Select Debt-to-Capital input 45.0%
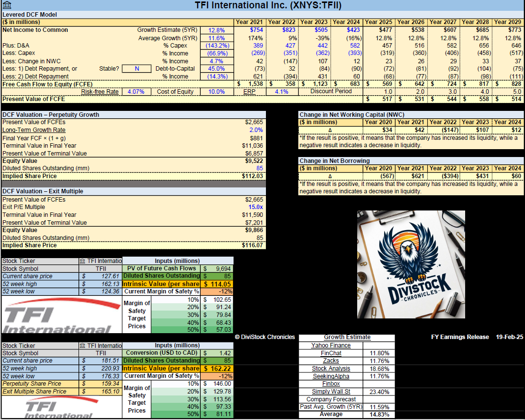Viewport: 525px width, 420px height. coord(216,69)
